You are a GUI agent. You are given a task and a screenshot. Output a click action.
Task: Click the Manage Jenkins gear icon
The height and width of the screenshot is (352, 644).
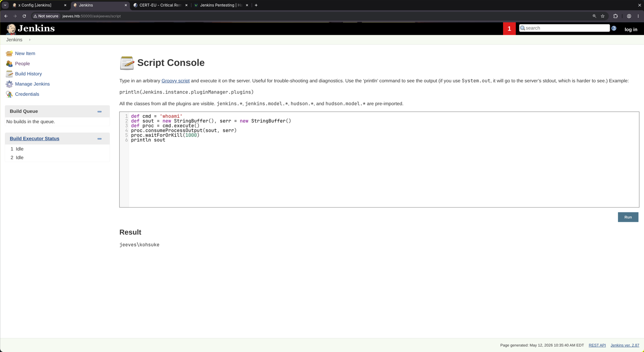9,84
